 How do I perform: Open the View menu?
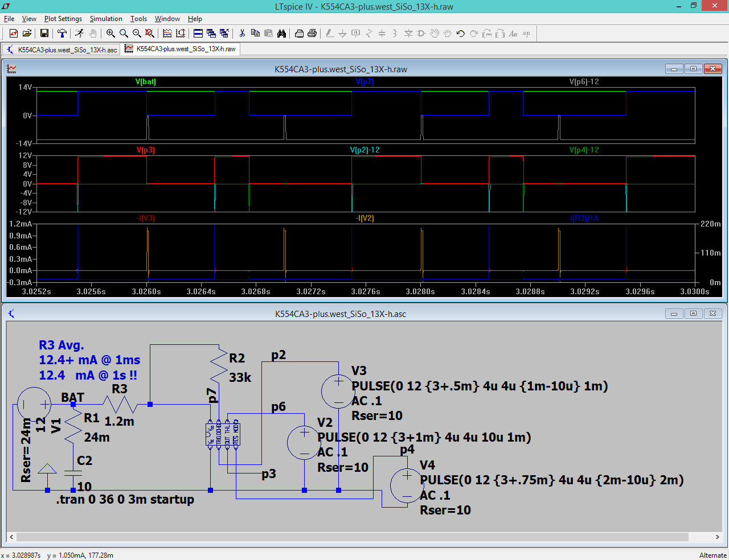point(29,19)
